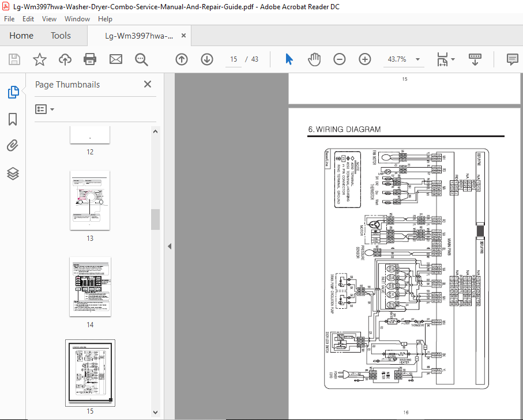Open the View menu

coord(49,19)
